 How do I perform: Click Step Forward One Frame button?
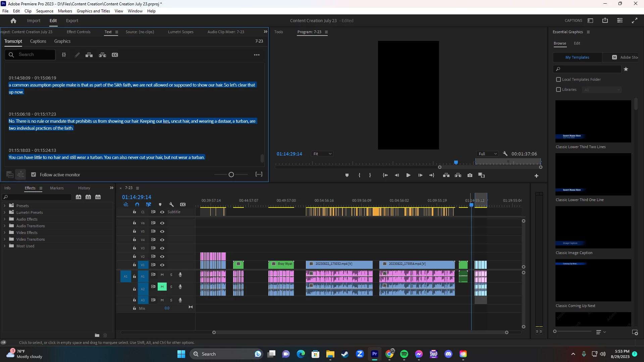420,175
